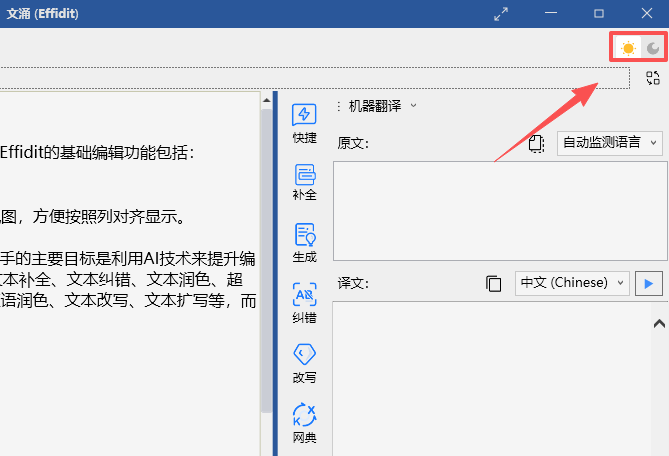Switch to dark mode with moon icon
669x456 pixels.
653,48
